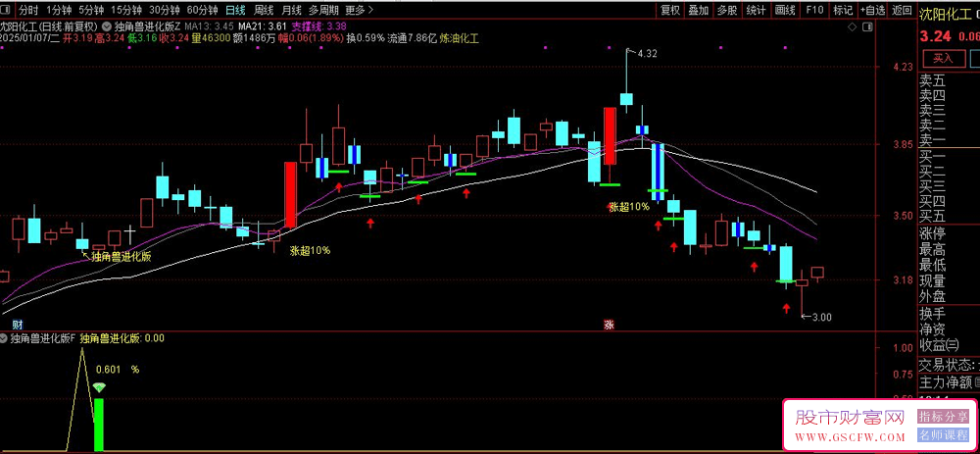Click the yellow 独角兽进化版 chart annotation

pyautogui.click(x=122, y=256)
